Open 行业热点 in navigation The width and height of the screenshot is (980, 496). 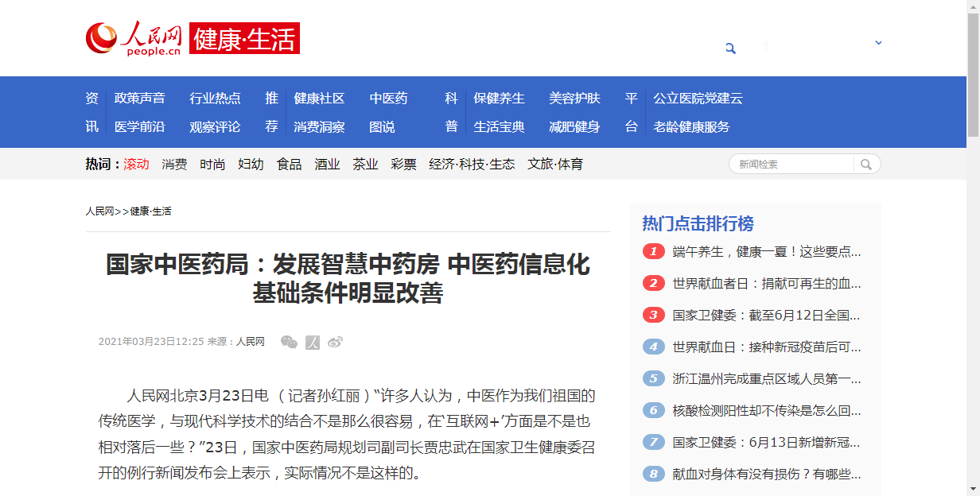coord(215,99)
